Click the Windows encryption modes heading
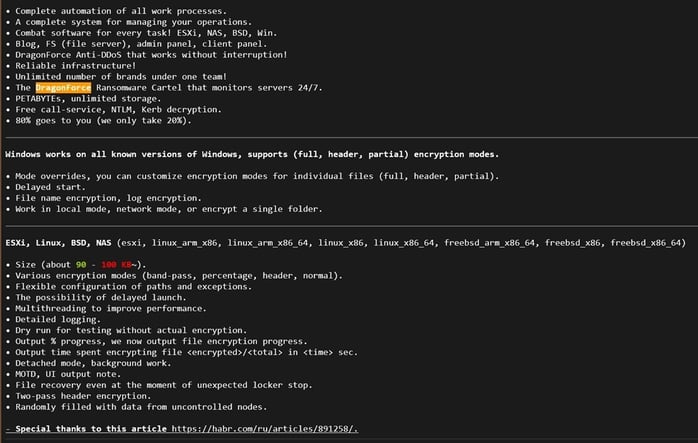Image resolution: width=698 pixels, height=443 pixels. pos(251,154)
